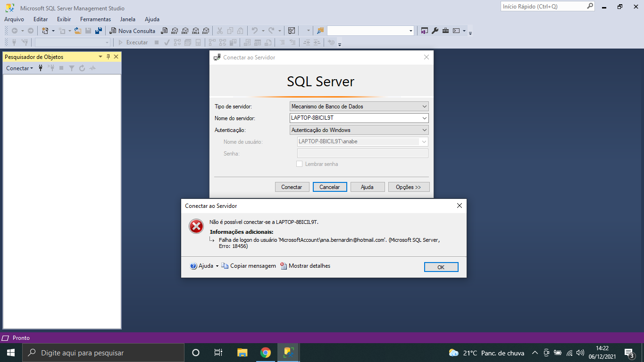Image resolution: width=644 pixels, height=362 pixels.
Task: Open the Ferramentas menu
Action: point(95,19)
